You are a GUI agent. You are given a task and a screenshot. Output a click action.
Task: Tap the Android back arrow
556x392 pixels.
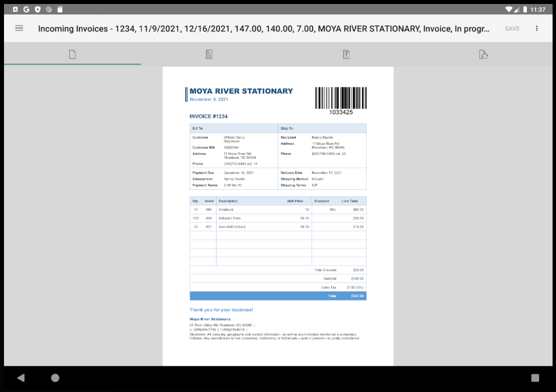click(x=21, y=378)
